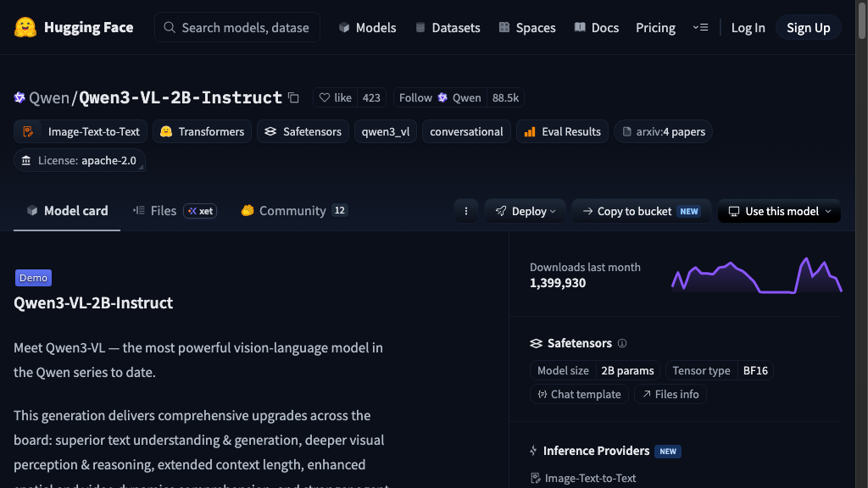
Task: Open the Use this model dropdown
Action: point(779,211)
